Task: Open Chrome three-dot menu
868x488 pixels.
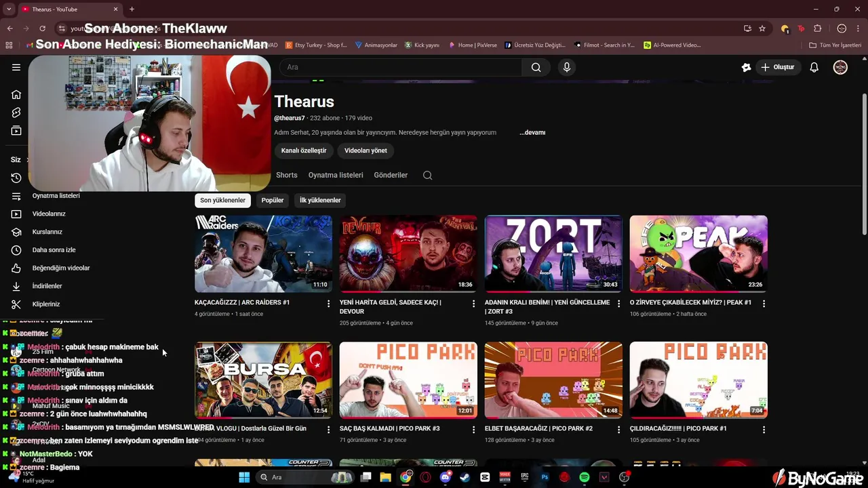Action: (858, 28)
